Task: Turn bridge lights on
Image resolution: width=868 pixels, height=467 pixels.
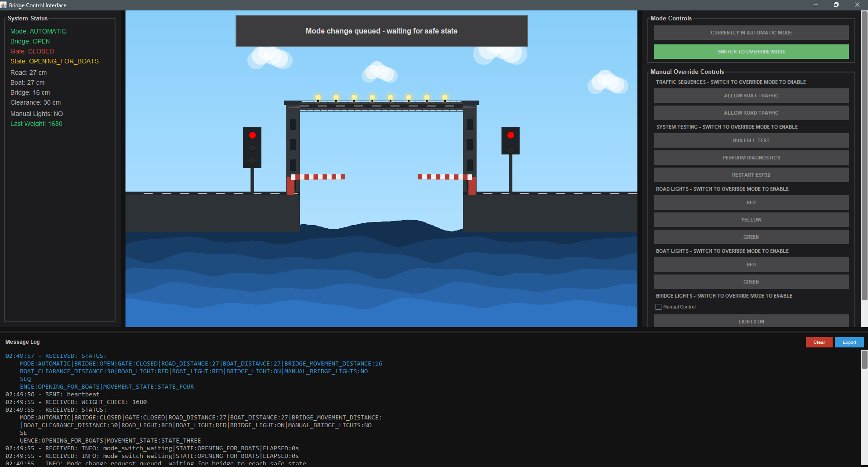Action: tap(751, 321)
